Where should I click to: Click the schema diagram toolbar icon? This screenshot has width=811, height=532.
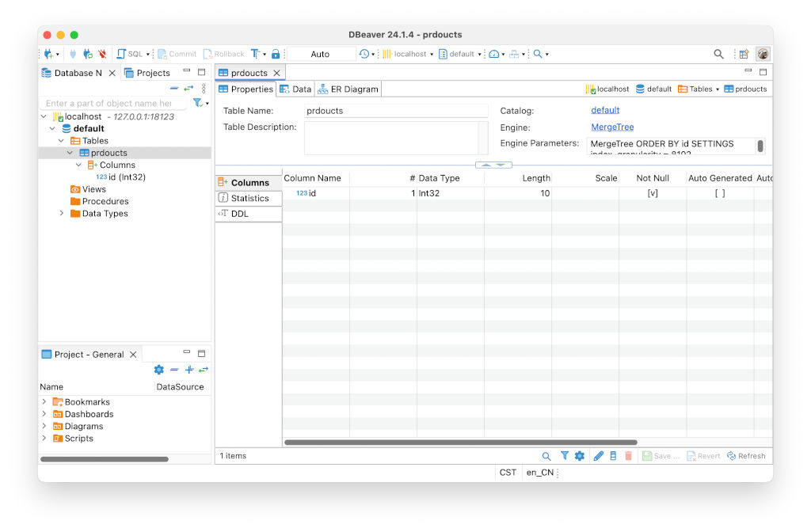coord(514,54)
